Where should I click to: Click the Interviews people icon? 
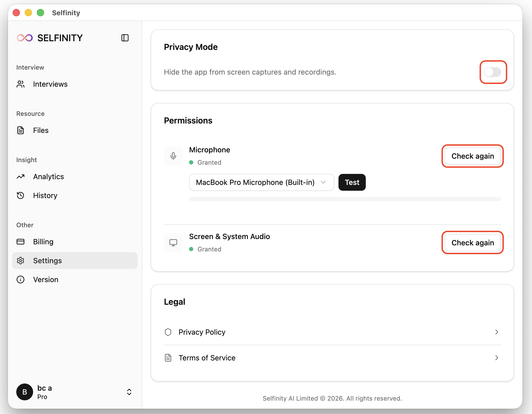(x=20, y=84)
